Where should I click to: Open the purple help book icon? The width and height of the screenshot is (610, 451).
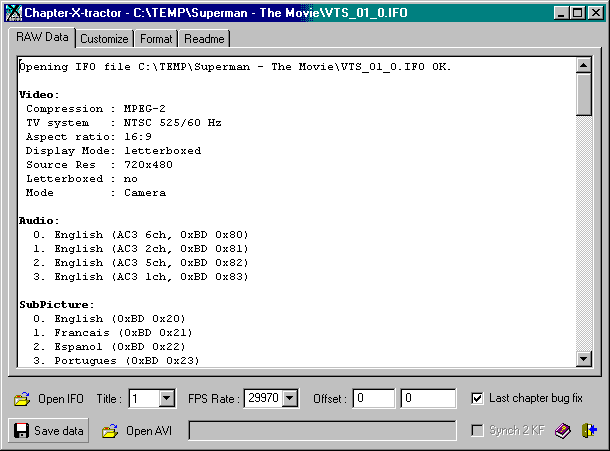pos(563,431)
